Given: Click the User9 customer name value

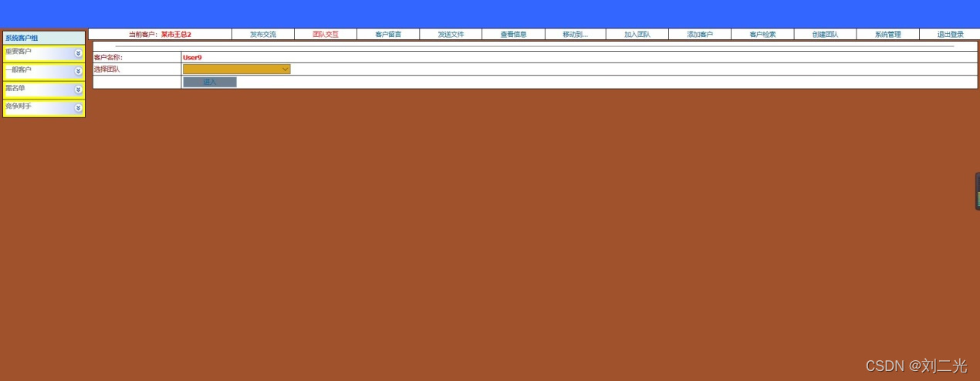Looking at the screenshot, I should pos(192,57).
